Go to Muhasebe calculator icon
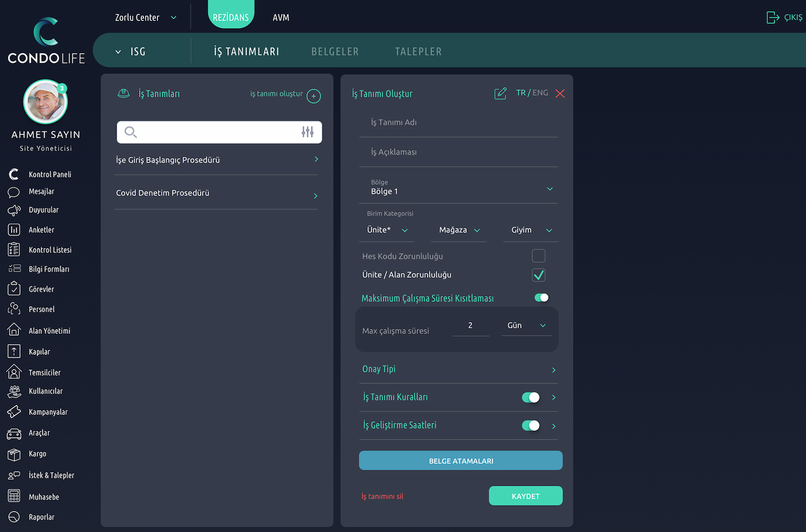This screenshot has height=532, width=806. (14, 496)
